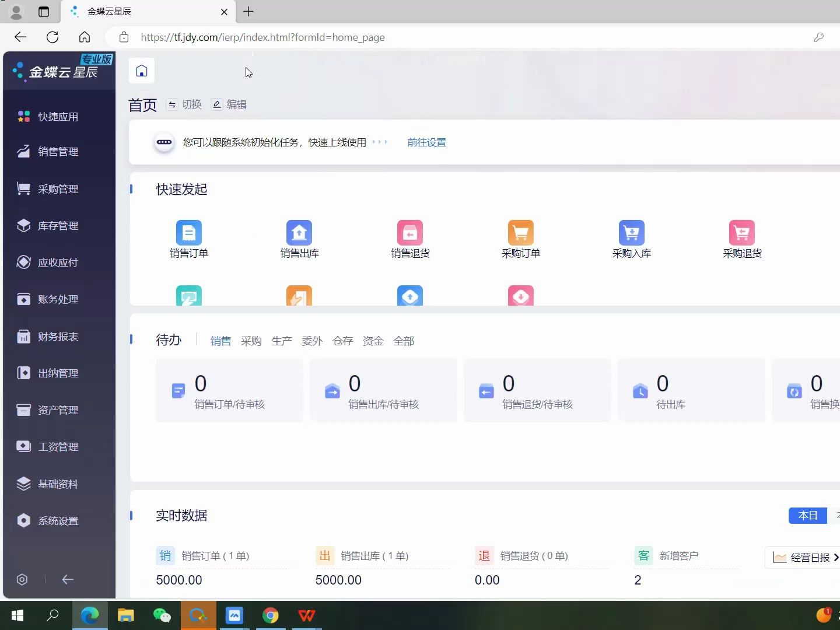Open browser tab actions menu icon
Viewport: 840px width, 630px height.
click(44, 12)
